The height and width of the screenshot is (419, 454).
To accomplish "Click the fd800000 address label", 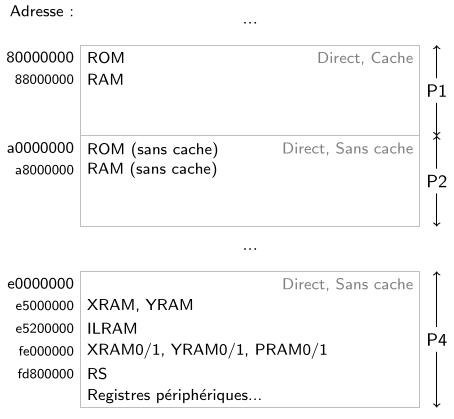I will pos(46,374).
